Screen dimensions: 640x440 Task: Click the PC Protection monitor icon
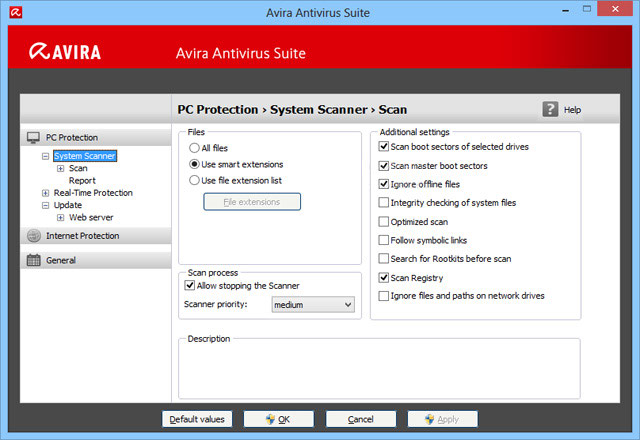33,138
